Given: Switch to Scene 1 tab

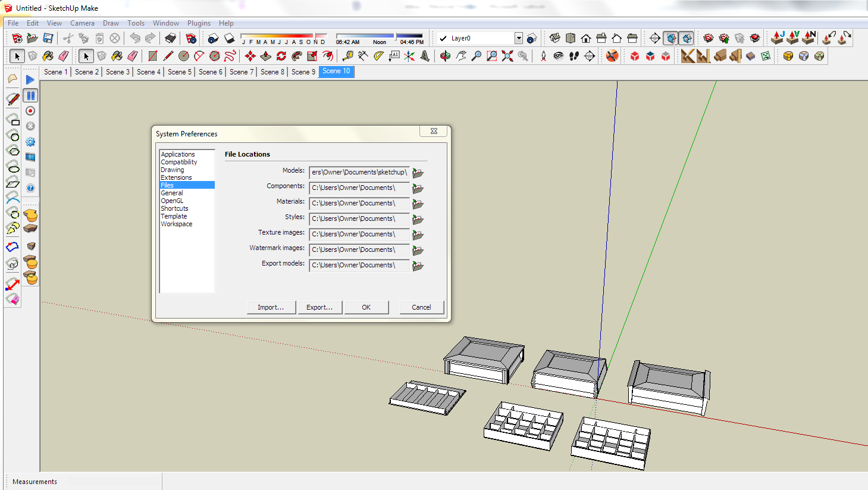Looking at the screenshot, I should pos(56,71).
